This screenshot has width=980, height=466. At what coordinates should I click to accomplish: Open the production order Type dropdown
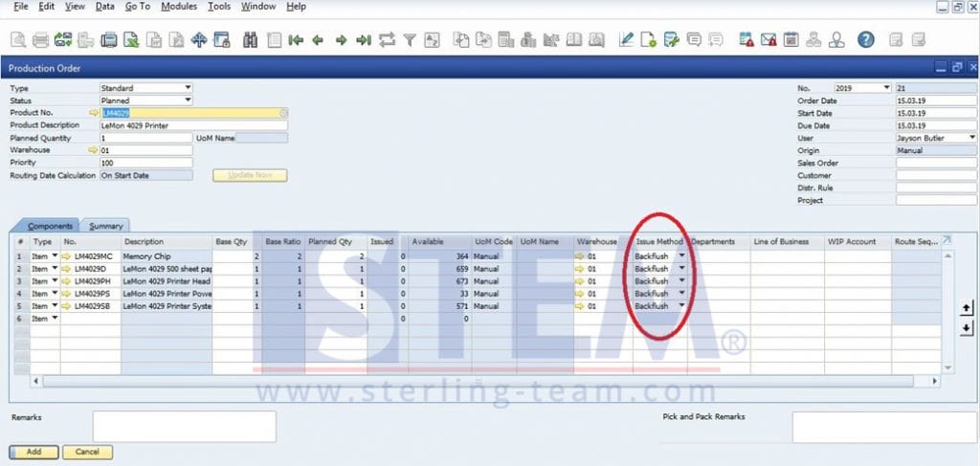click(188, 88)
